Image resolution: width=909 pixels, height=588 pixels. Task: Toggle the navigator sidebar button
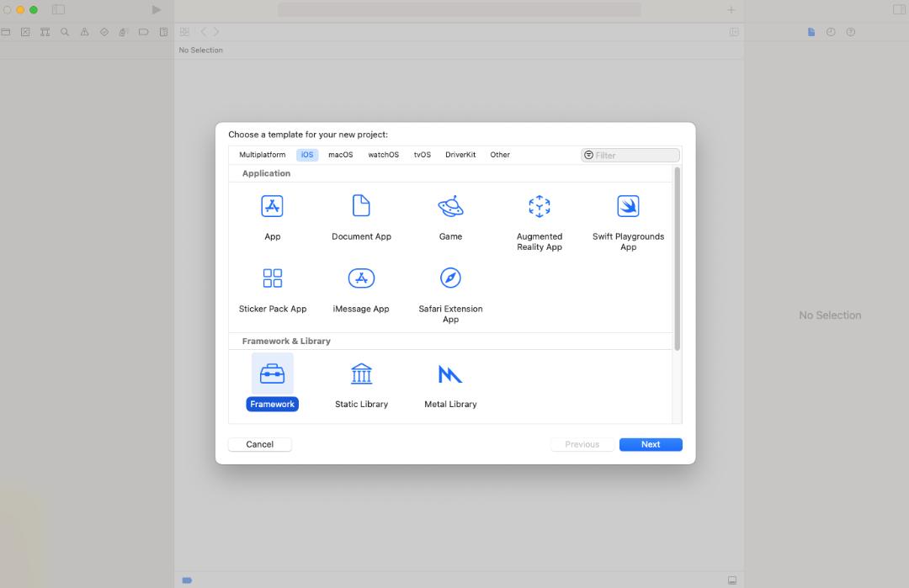tap(59, 10)
